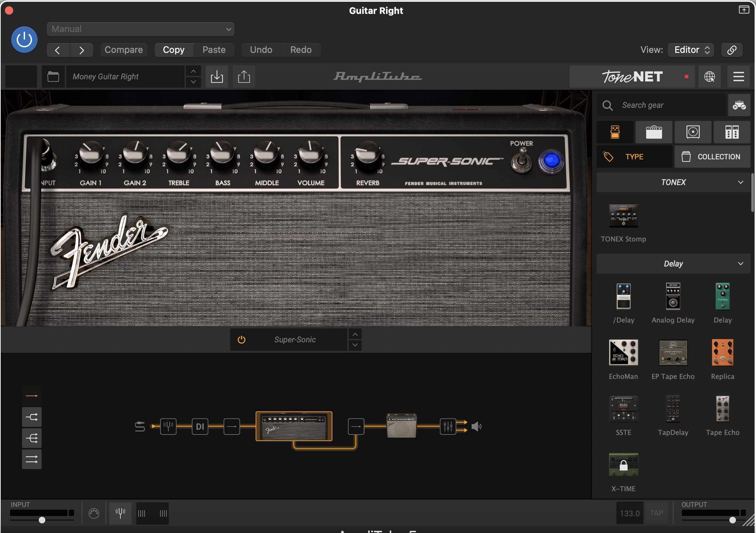756x533 pixels.
Task: Click the globe web icon
Action: point(709,77)
